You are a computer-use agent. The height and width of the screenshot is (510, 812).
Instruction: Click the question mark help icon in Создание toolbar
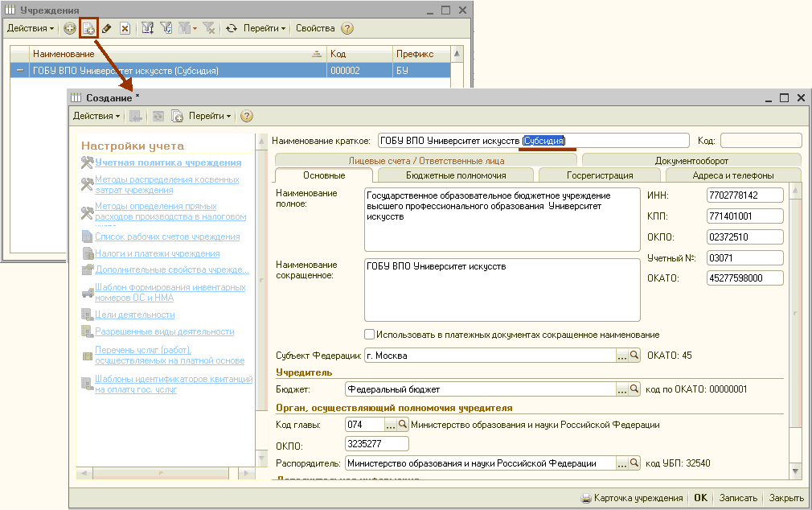[x=247, y=116]
